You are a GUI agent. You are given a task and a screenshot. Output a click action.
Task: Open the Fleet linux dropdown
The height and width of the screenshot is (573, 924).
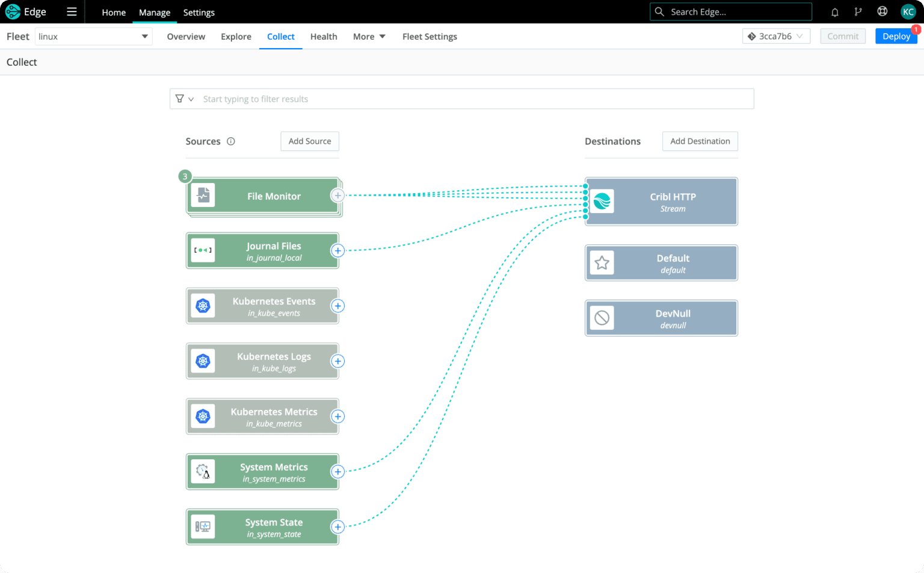(x=93, y=37)
